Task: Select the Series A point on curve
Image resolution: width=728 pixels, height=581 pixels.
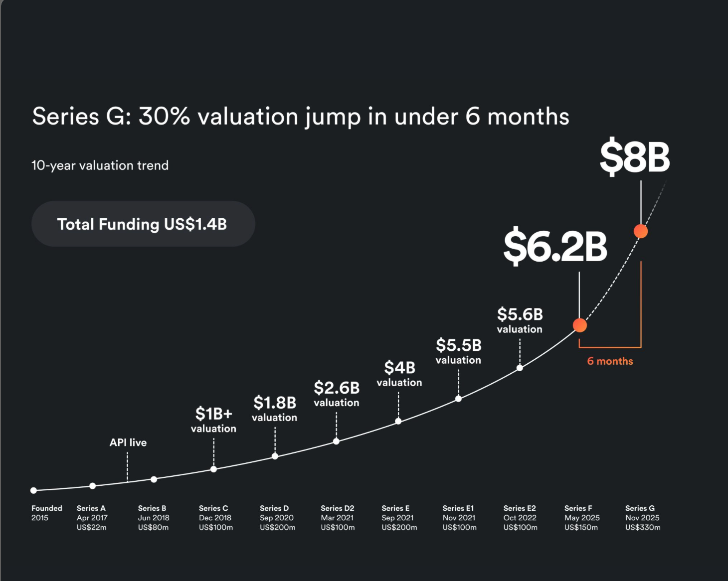Action: [x=92, y=486]
